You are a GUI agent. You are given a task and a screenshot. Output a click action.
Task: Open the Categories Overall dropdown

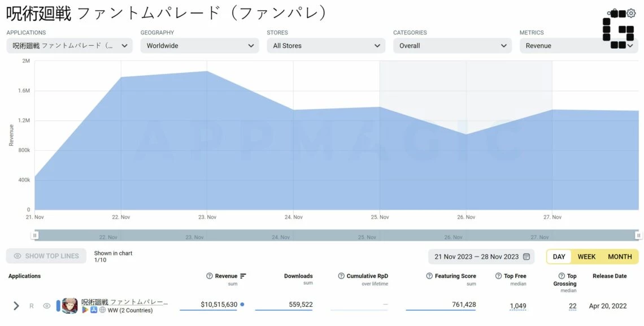(452, 46)
